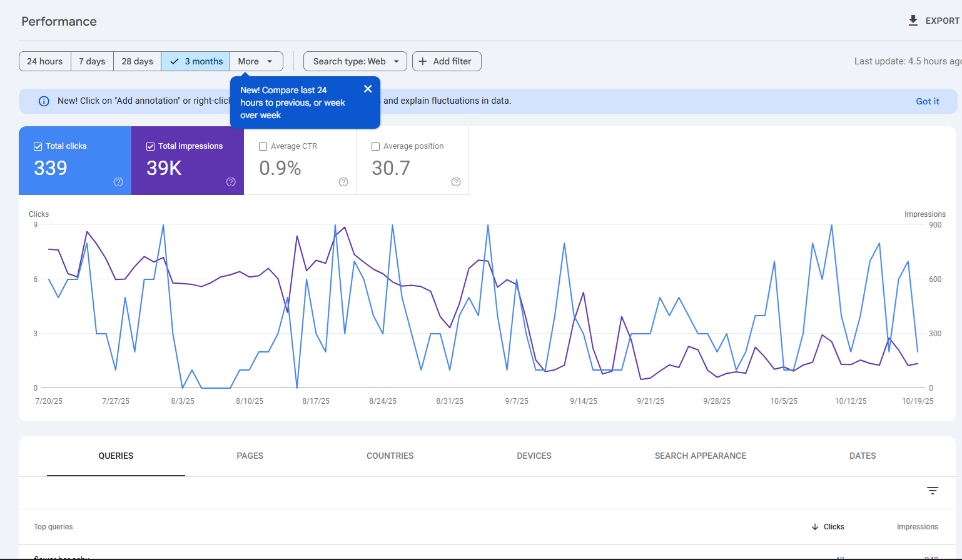Click the plus icon on Add filter
The image size is (962, 560).
click(x=423, y=61)
